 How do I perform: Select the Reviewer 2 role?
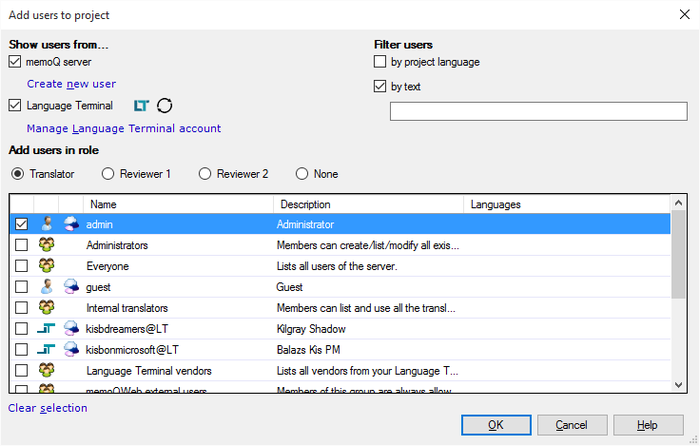[x=205, y=174]
